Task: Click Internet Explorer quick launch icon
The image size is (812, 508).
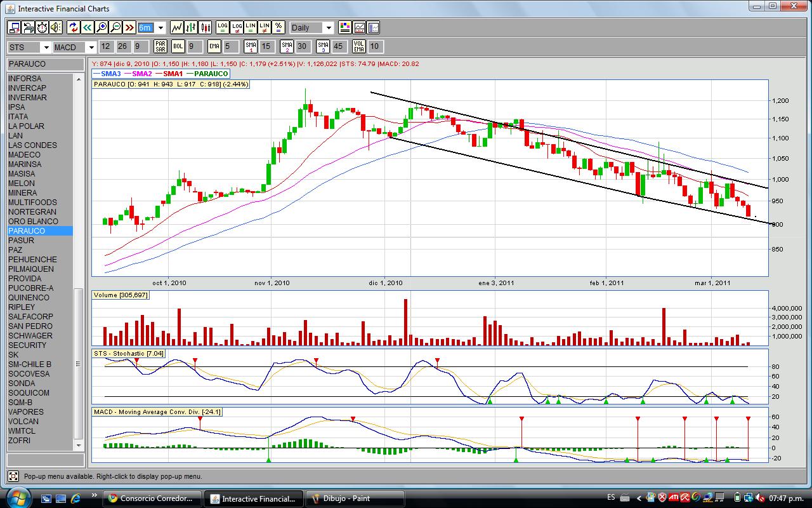Action: pyautogui.click(x=76, y=498)
